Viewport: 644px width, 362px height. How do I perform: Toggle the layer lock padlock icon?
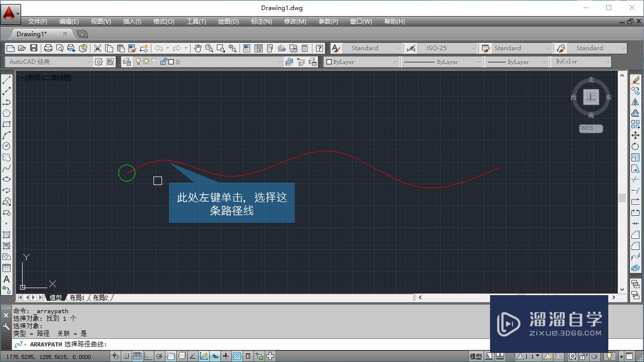[x=164, y=62]
